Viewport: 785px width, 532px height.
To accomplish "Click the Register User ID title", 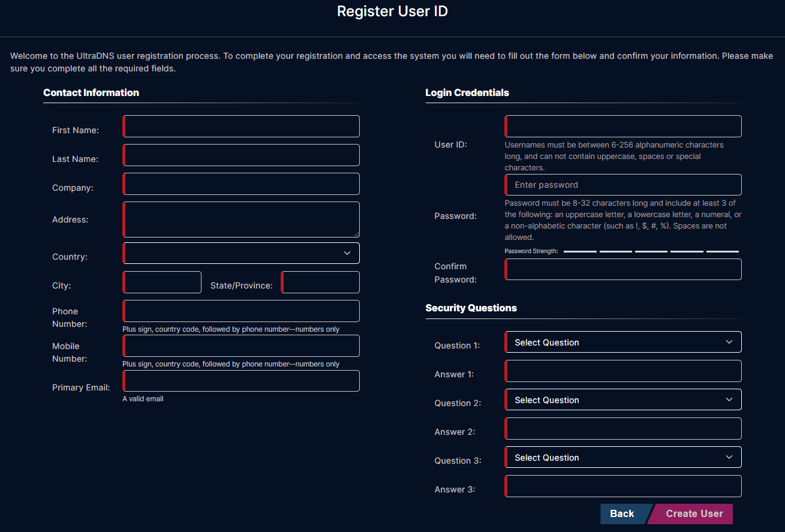I will (392, 11).
